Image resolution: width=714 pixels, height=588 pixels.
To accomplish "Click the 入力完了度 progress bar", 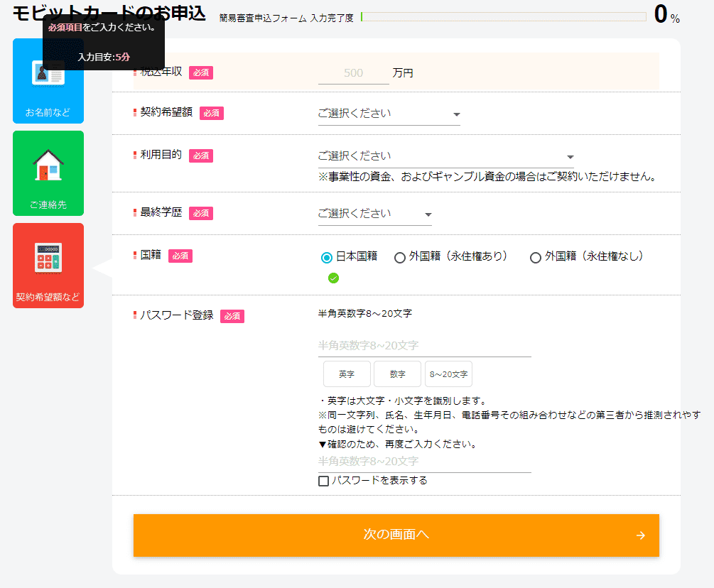I will point(503,17).
